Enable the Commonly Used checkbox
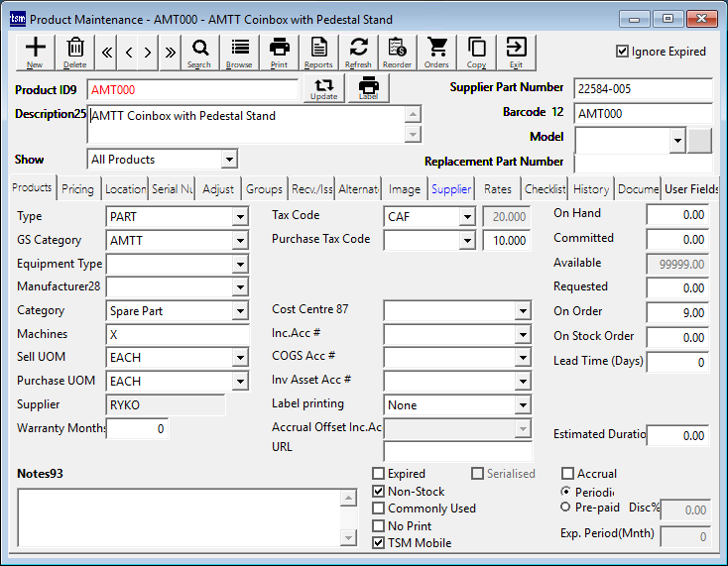The height and width of the screenshot is (566, 728). [x=378, y=509]
